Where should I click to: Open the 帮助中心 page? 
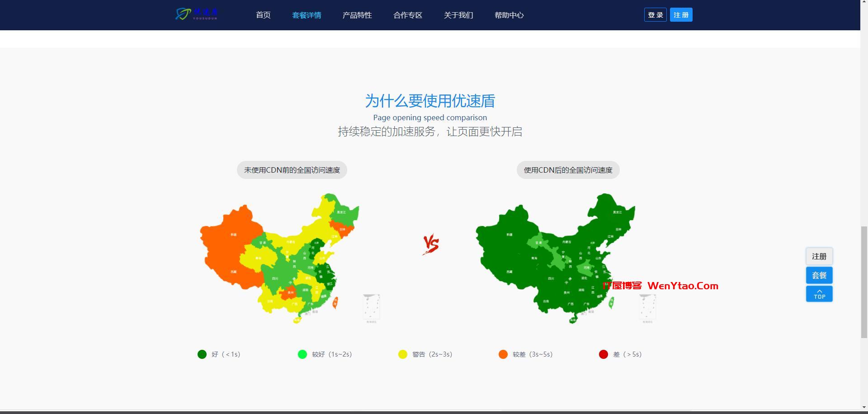click(x=509, y=15)
